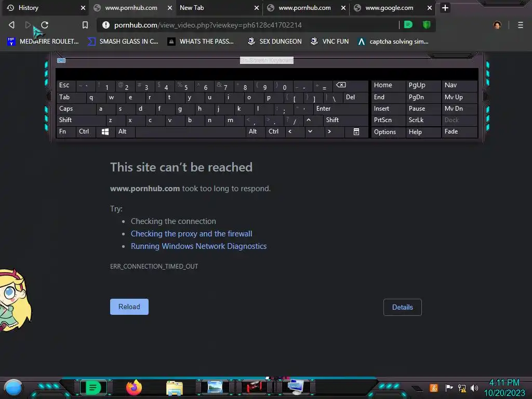Toggle the ScrLk key
This screenshot has width=532, height=399.
point(423,120)
